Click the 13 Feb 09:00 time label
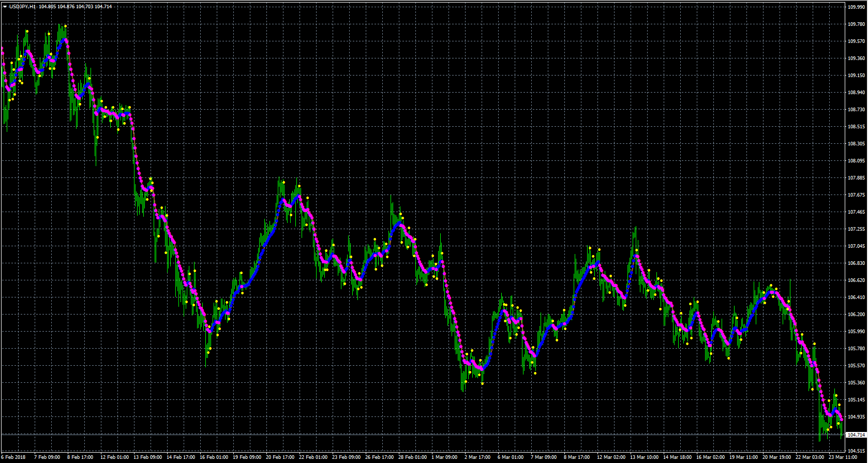This screenshot has width=868, height=463. pyautogui.click(x=146, y=457)
